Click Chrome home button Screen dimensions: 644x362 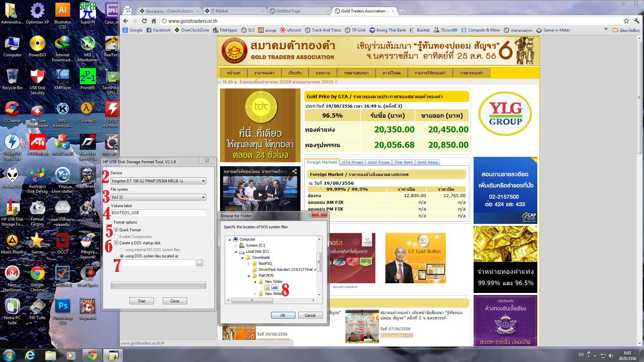154,21
